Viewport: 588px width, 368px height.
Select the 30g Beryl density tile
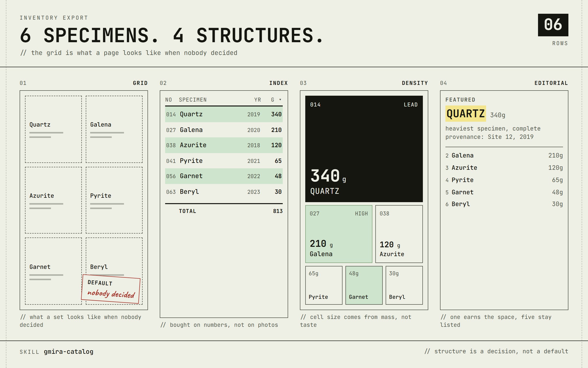pyautogui.click(x=404, y=285)
